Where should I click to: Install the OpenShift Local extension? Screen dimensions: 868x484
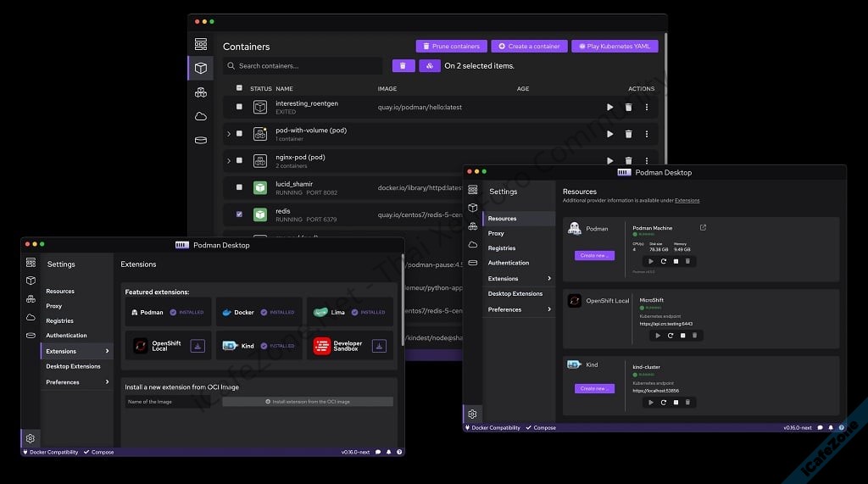point(198,346)
